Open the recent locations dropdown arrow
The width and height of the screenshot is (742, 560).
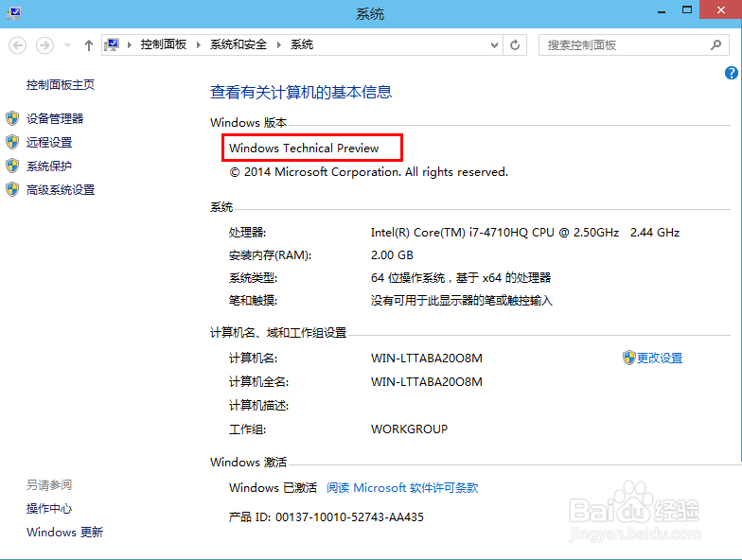tap(67, 45)
